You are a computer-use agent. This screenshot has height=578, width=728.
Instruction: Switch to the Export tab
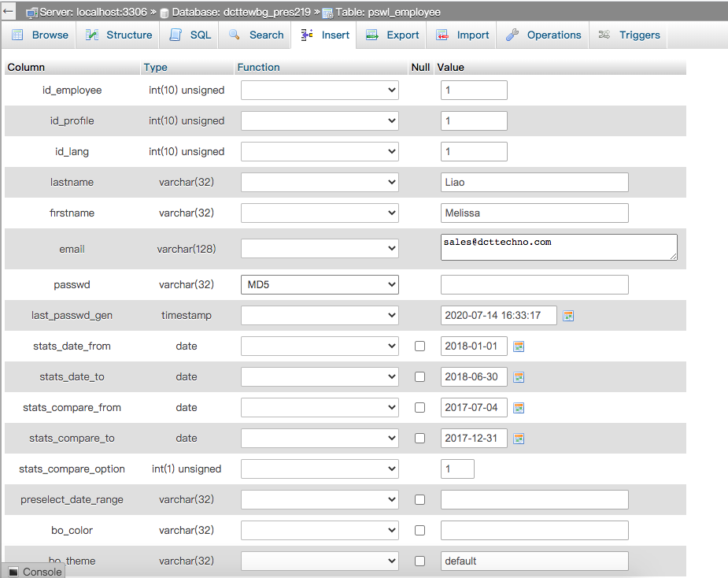point(392,35)
